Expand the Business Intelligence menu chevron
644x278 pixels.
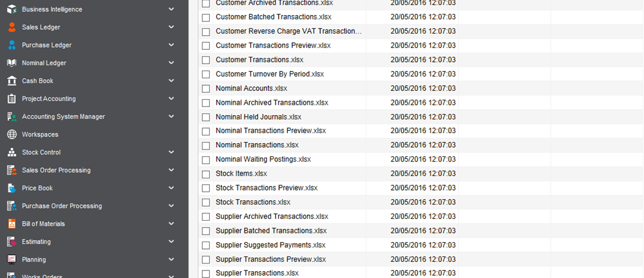[x=171, y=9]
